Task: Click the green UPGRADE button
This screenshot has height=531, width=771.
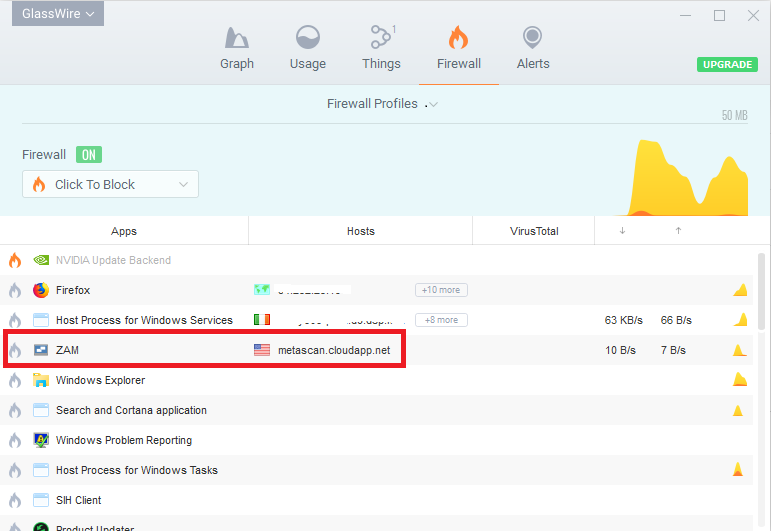Action: [x=727, y=64]
